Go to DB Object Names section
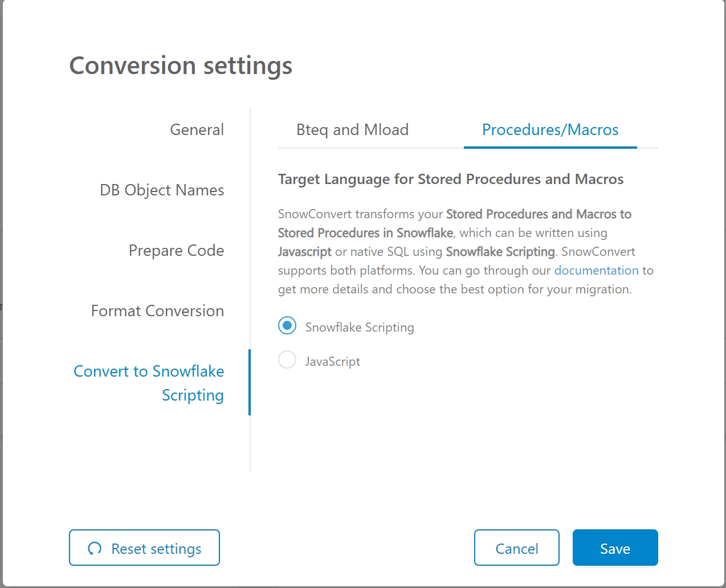This screenshot has height=588, width=726. tap(162, 190)
